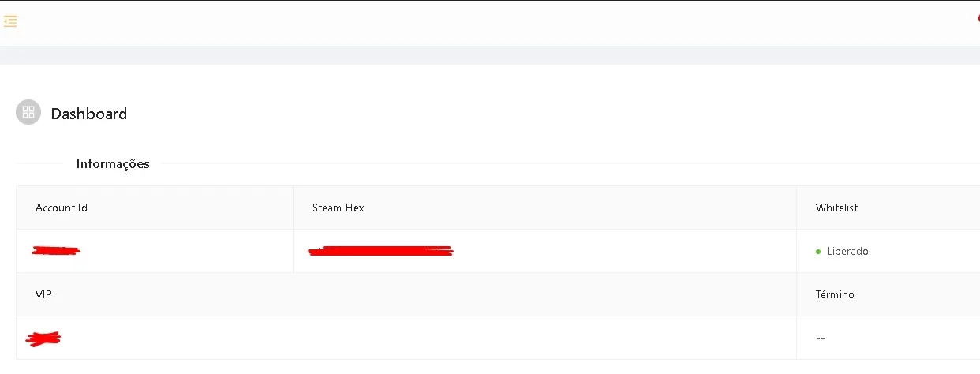Click the VIP column header

pyautogui.click(x=43, y=294)
